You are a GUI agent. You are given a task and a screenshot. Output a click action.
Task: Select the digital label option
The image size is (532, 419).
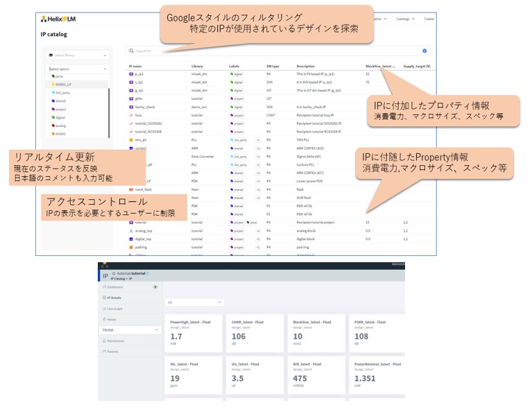tap(78, 117)
